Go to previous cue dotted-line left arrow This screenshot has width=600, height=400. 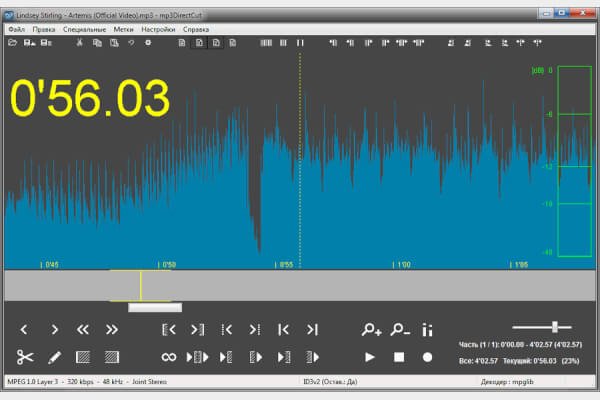click(x=227, y=330)
